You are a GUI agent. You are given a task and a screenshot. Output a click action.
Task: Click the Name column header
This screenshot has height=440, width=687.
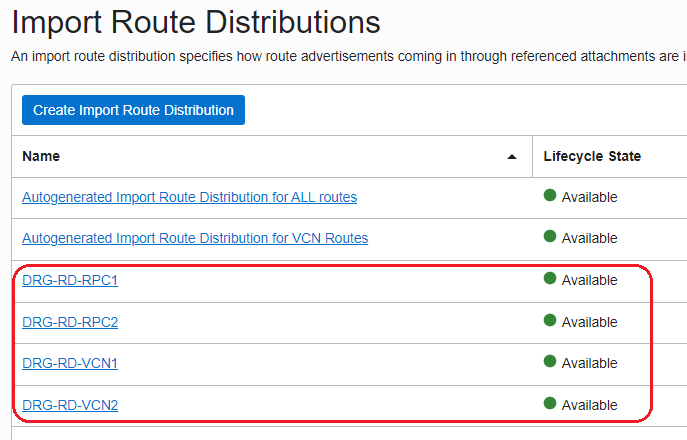pyautogui.click(x=41, y=156)
